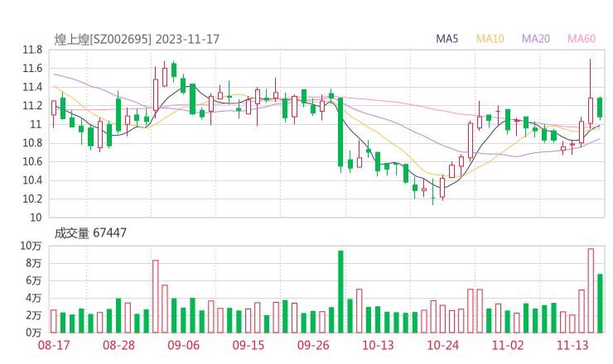Click the date 2023-11-17 in header
Image resolution: width=613 pixels, height=364 pixels.
pos(186,39)
